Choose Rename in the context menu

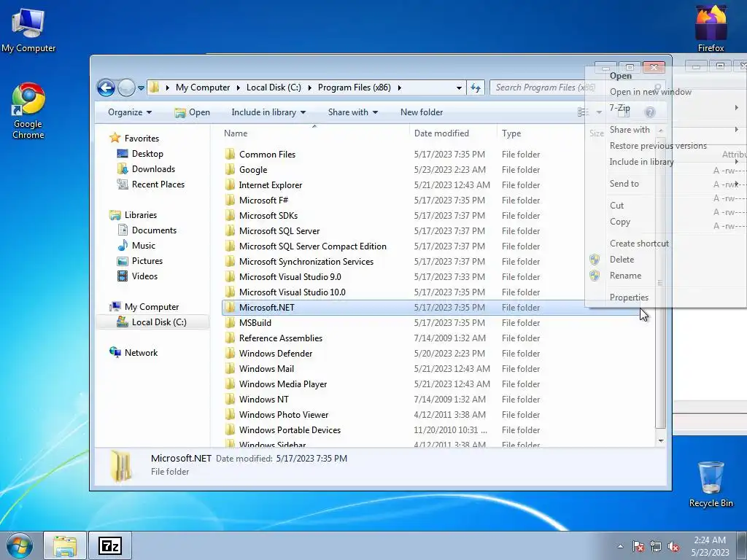coord(625,276)
